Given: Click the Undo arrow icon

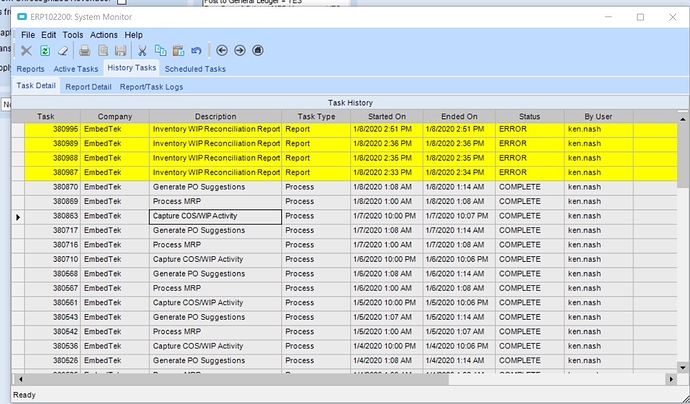Looking at the screenshot, I should pos(196,51).
